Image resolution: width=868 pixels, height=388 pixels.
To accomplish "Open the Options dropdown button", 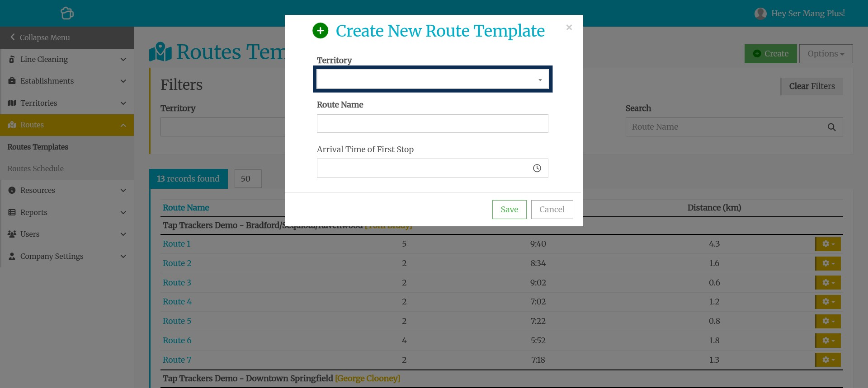I will click(826, 54).
